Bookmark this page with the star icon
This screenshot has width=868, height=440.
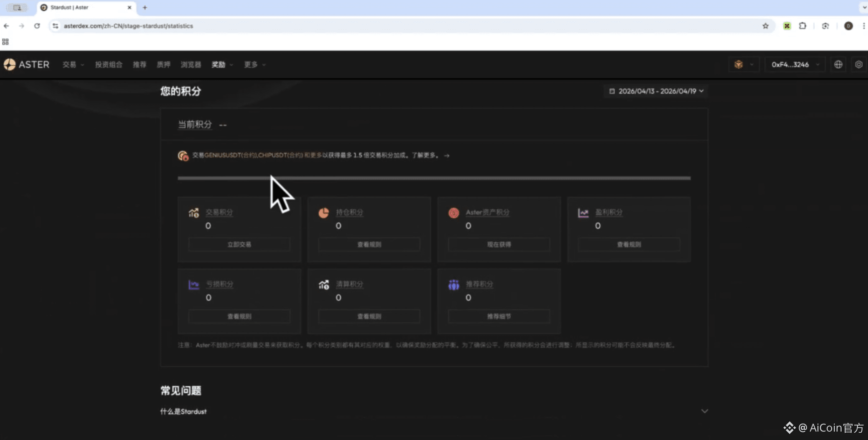click(766, 26)
